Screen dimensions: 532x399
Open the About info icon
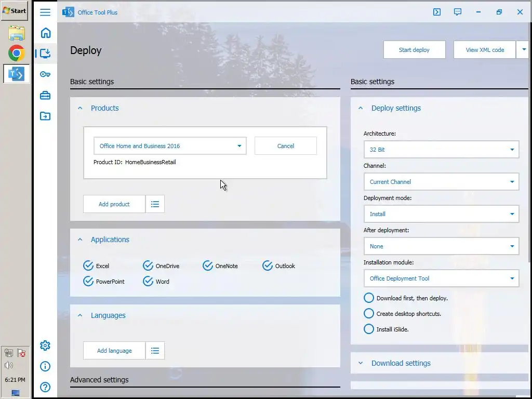45,366
